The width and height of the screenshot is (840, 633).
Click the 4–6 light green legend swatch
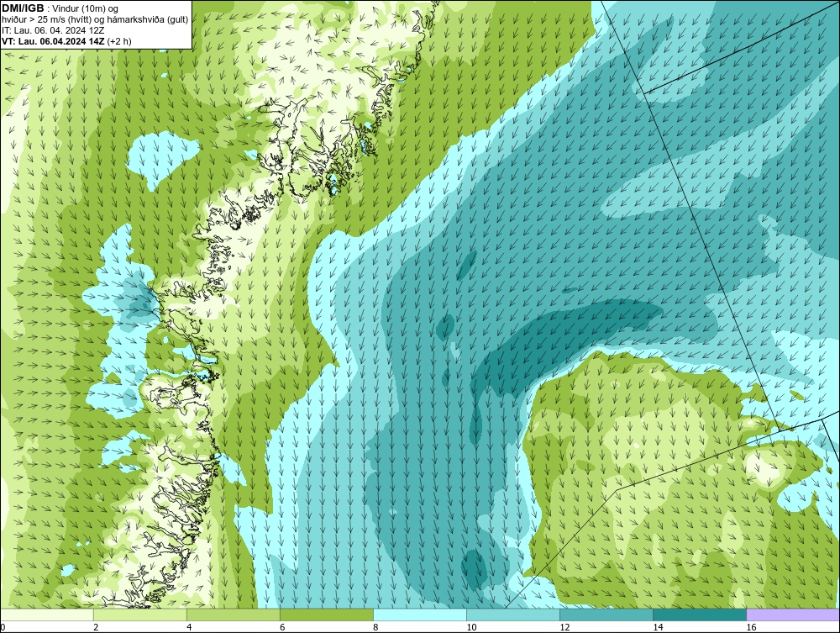(x=233, y=615)
